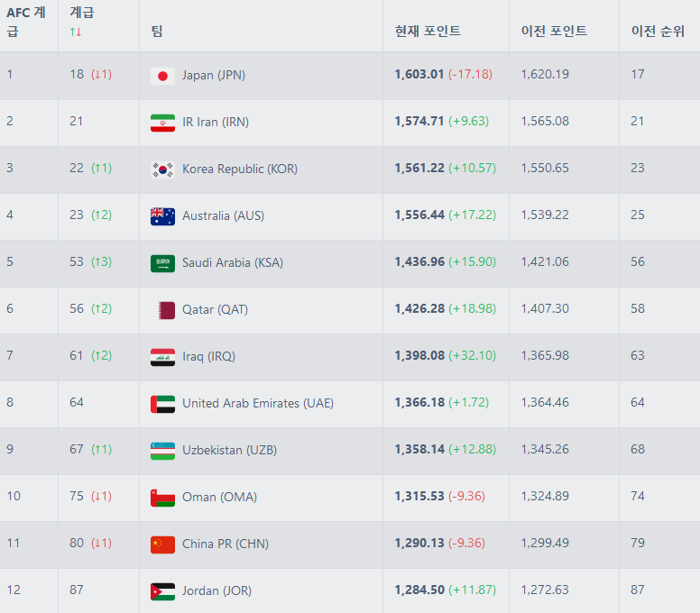Click the Australia flag icon
The height and width of the screenshot is (613, 700).
click(162, 216)
